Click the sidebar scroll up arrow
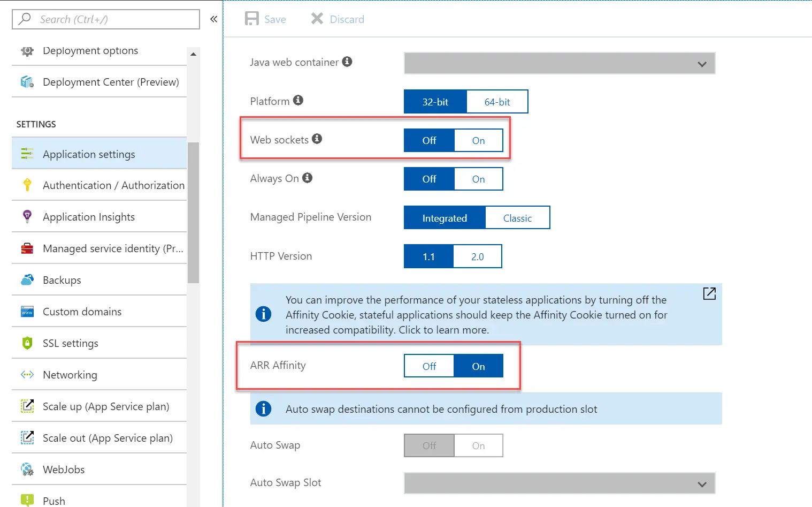This screenshot has height=507, width=812. (193, 54)
